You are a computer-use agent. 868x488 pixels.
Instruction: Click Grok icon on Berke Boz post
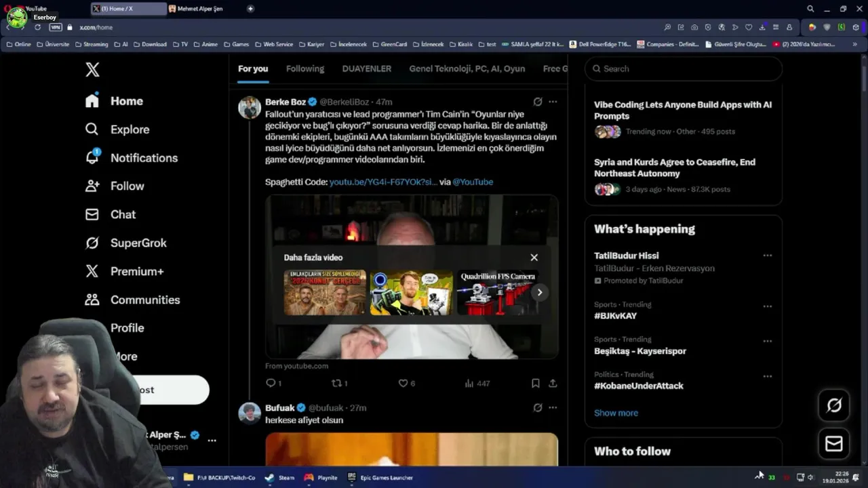[x=538, y=102]
